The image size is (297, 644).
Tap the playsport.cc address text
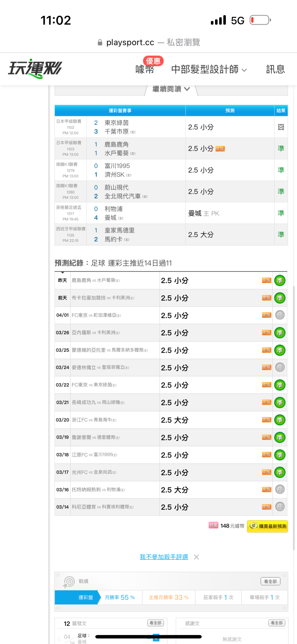pos(130,42)
